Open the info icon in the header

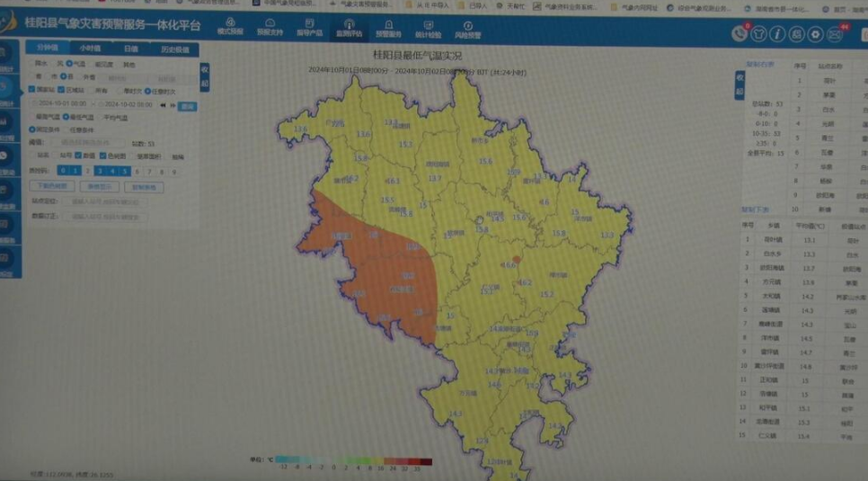(775, 34)
